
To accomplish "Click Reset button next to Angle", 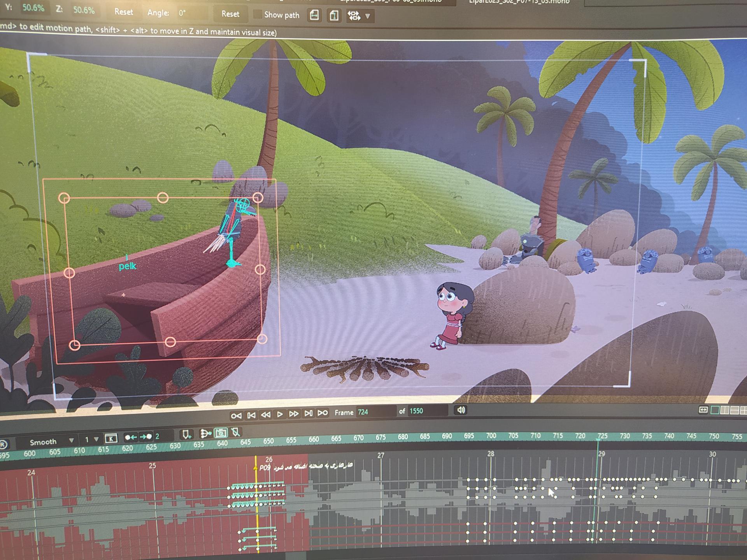I will [230, 14].
